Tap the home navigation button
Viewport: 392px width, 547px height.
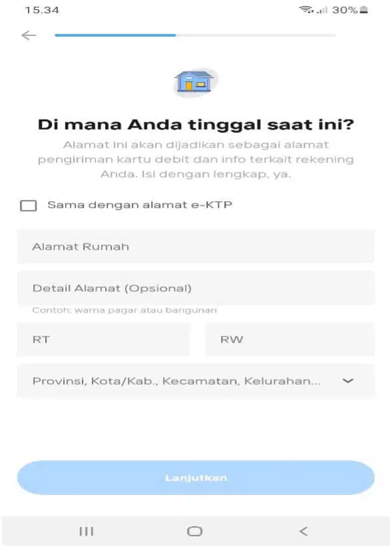(x=195, y=531)
